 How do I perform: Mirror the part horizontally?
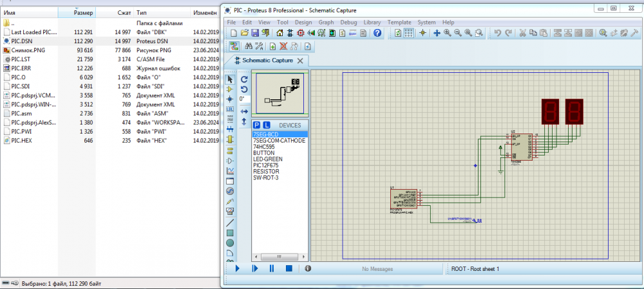[x=244, y=112]
